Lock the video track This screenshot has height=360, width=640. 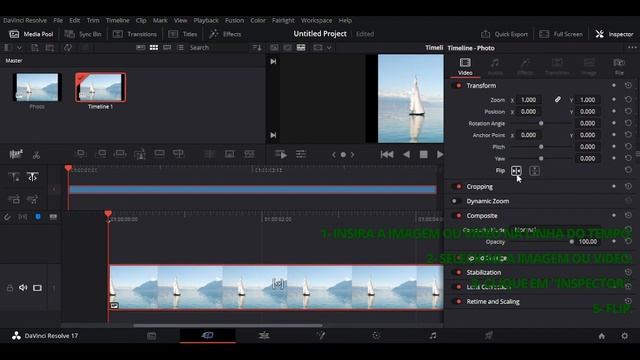(9, 288)
